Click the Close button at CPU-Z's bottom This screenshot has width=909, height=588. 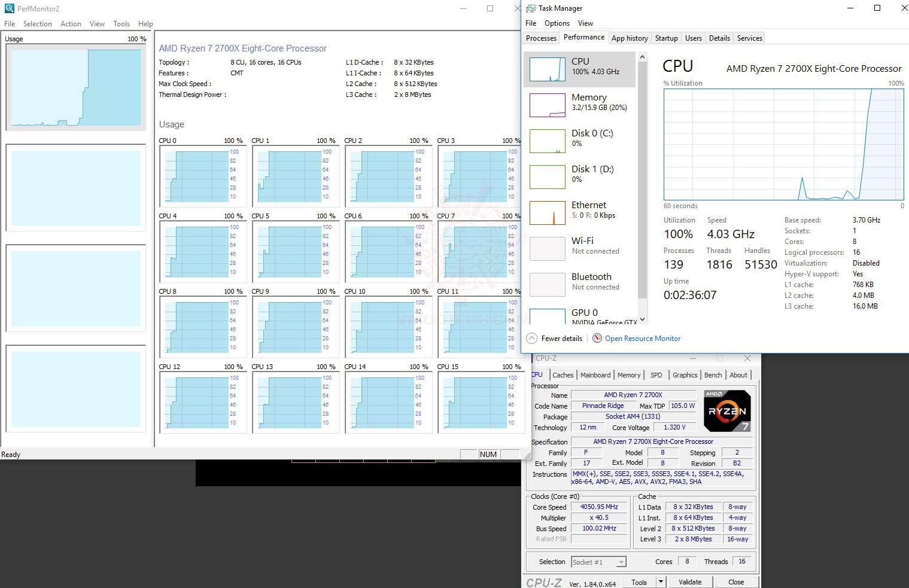736,583
